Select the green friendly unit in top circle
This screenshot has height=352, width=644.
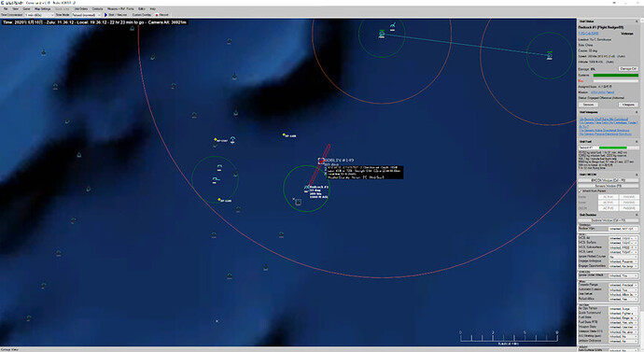(382, 34)
